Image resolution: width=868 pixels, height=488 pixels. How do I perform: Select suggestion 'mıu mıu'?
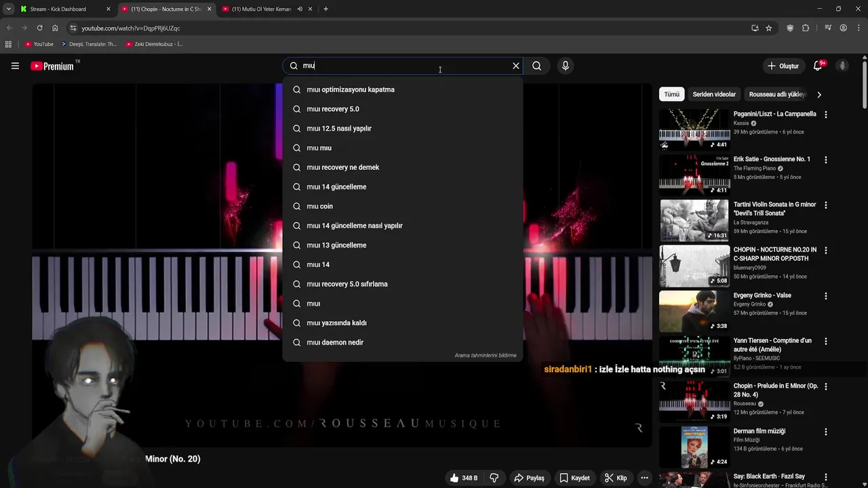coord(403,148)
